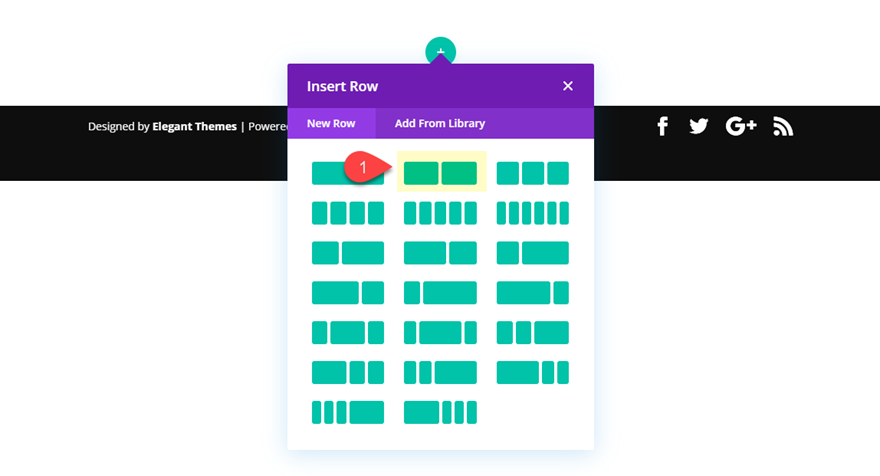
Task: Click the RSS feed icon
Action: pyautogui.click(x=783, y=126)
